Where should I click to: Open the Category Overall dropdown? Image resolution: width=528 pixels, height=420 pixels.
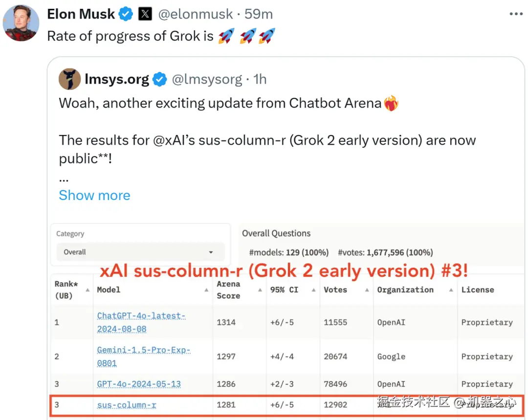[140, 252]
